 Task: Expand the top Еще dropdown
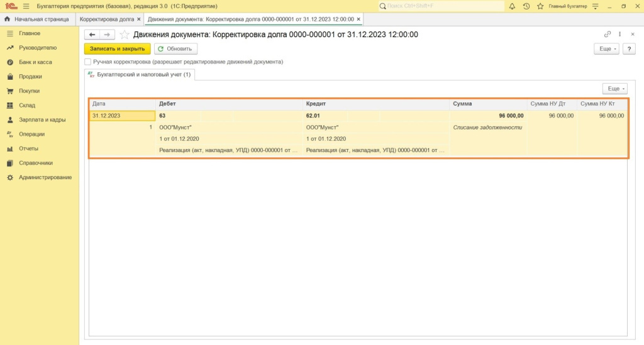point(606,48)
